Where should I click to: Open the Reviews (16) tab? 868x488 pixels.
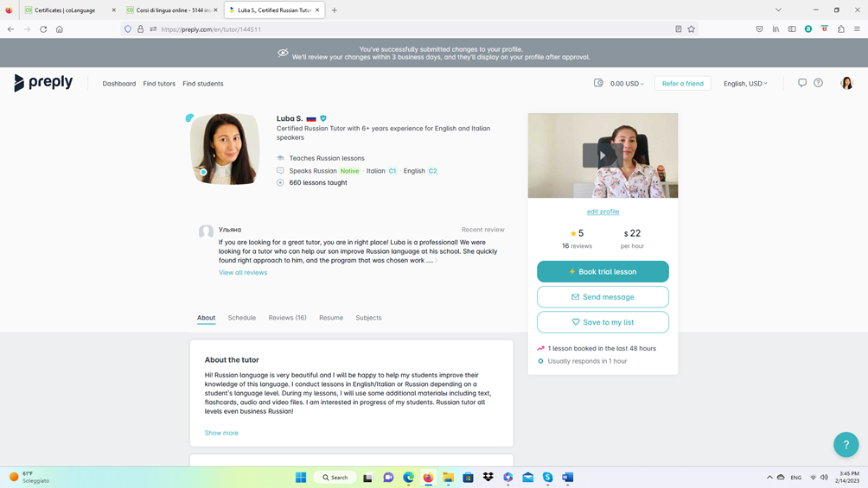pyautogui.click(x=287, y=318)
